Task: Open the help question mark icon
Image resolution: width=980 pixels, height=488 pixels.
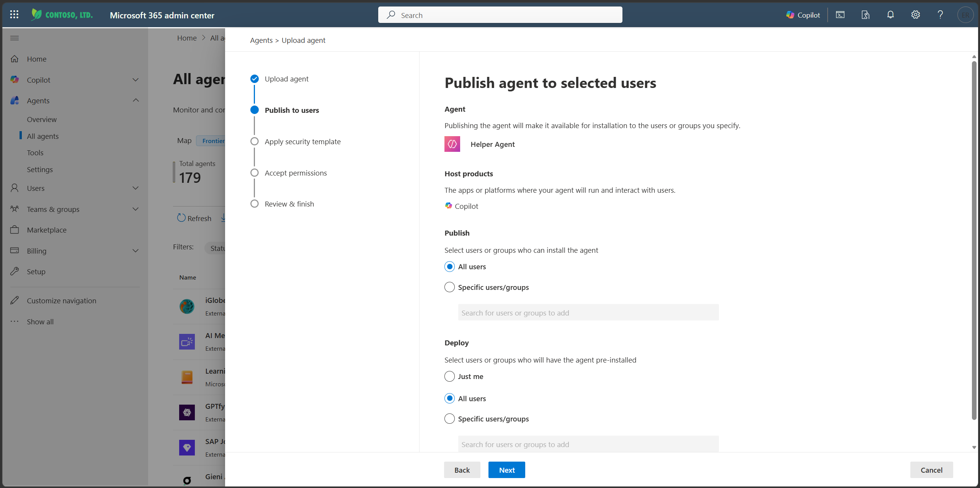Action: point(940,15)
